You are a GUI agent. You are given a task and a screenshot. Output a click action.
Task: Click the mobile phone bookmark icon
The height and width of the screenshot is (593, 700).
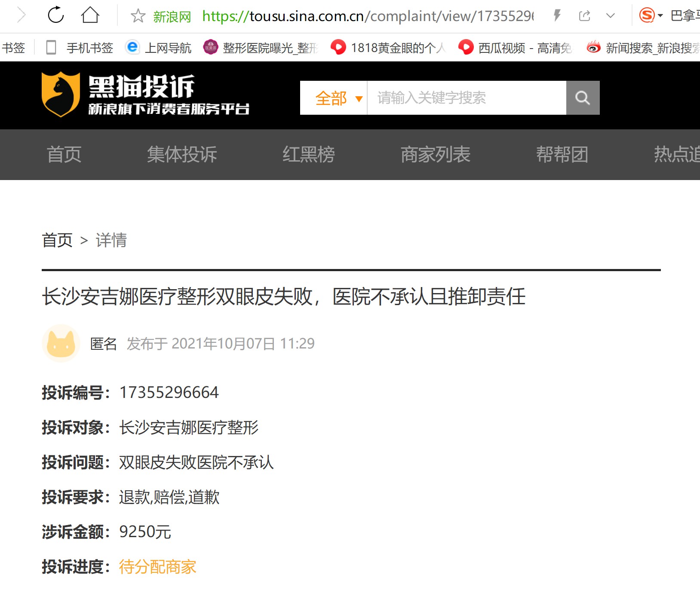51,47
